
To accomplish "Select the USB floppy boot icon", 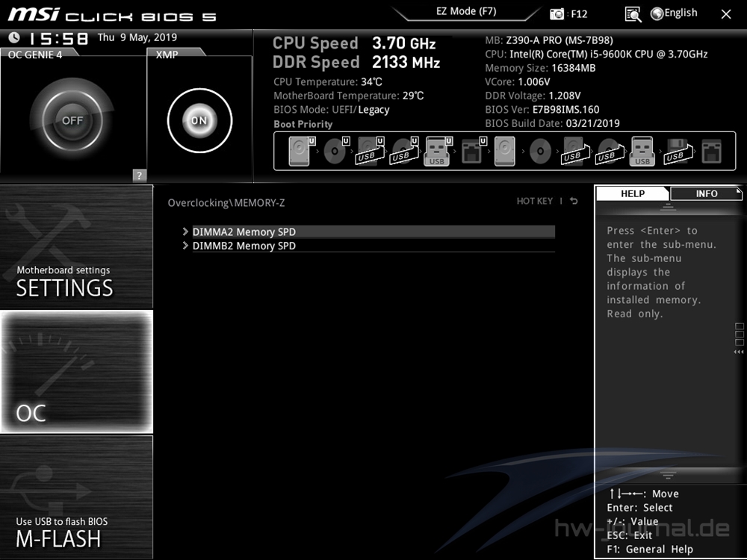I will tap(678, 151).
